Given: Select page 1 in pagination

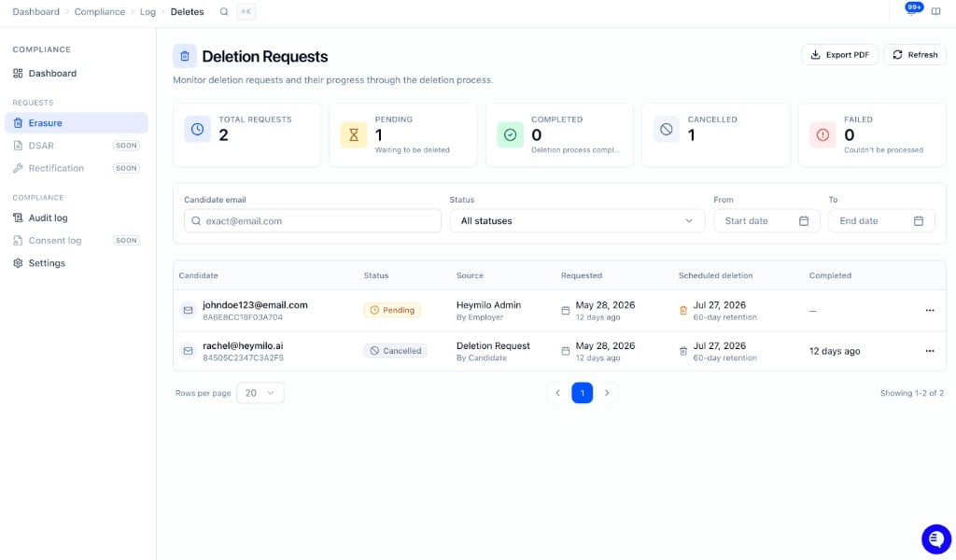Looking at the screenshot, I should [583, 393].
